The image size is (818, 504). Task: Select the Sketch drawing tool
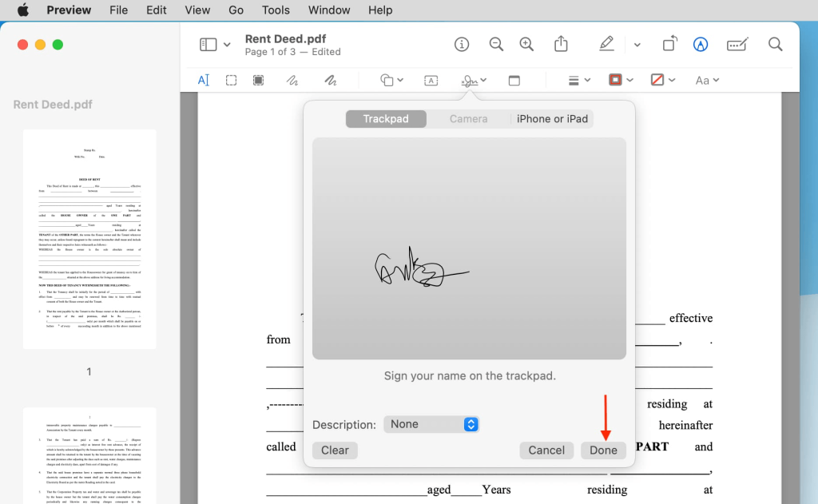click(292, 80)
